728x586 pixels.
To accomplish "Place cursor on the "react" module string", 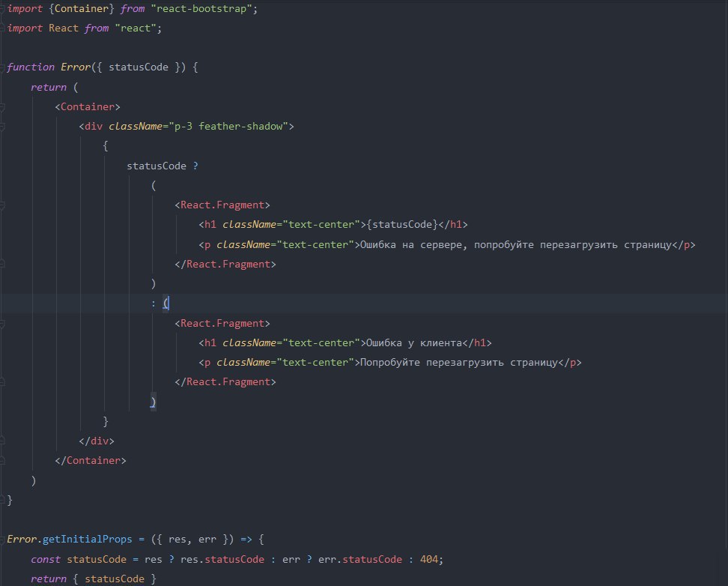I will pyautogui.click(x=135, y=28).
